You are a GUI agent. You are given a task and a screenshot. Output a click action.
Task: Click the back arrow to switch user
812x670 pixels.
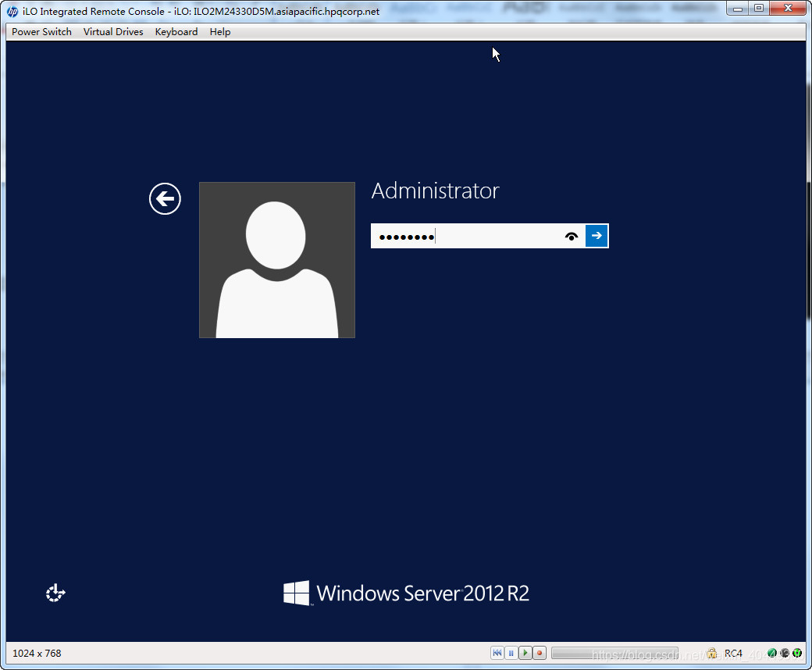pyautogui.click(x=165, y=198)
